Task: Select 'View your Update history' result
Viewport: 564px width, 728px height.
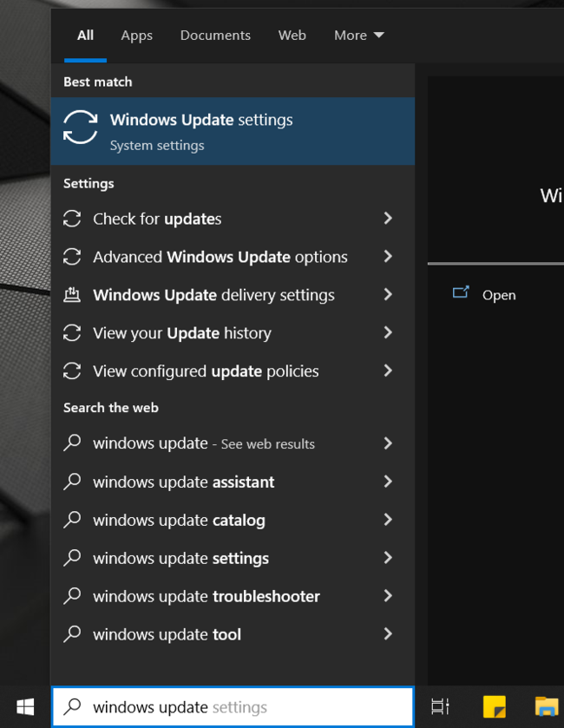Action: click(233, 333)
